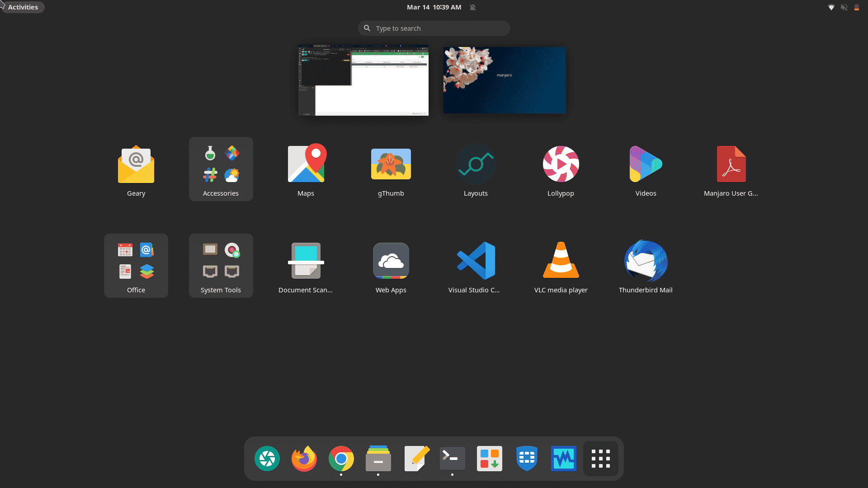Open the Videos app
Viewport: 868px width, 488px height.
[x=646, y=169]
